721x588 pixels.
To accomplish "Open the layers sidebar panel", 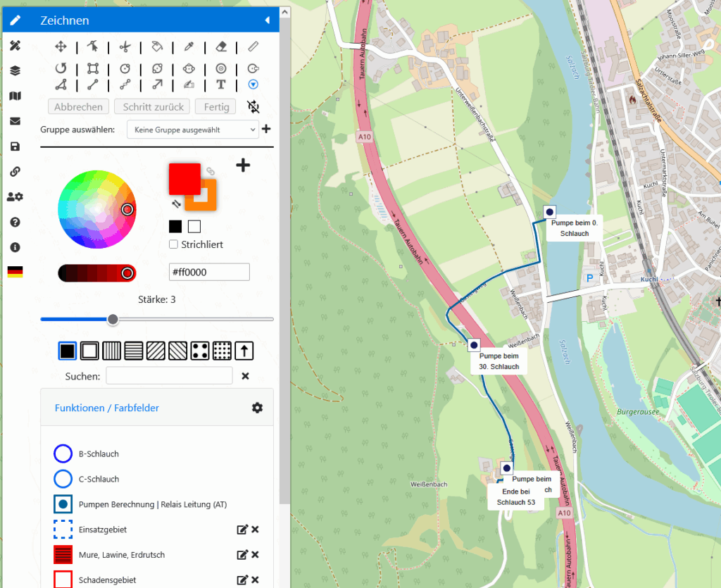I will 15,70.
